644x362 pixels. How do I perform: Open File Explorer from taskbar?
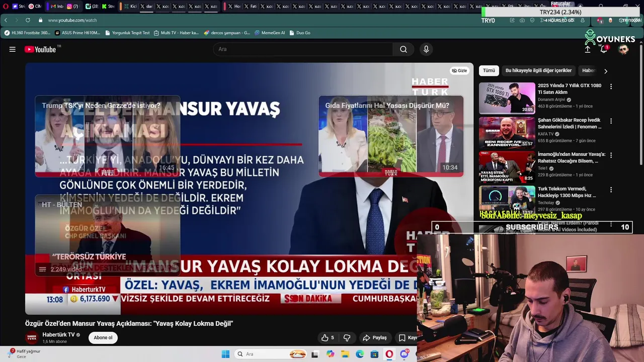tap(345, 354)
